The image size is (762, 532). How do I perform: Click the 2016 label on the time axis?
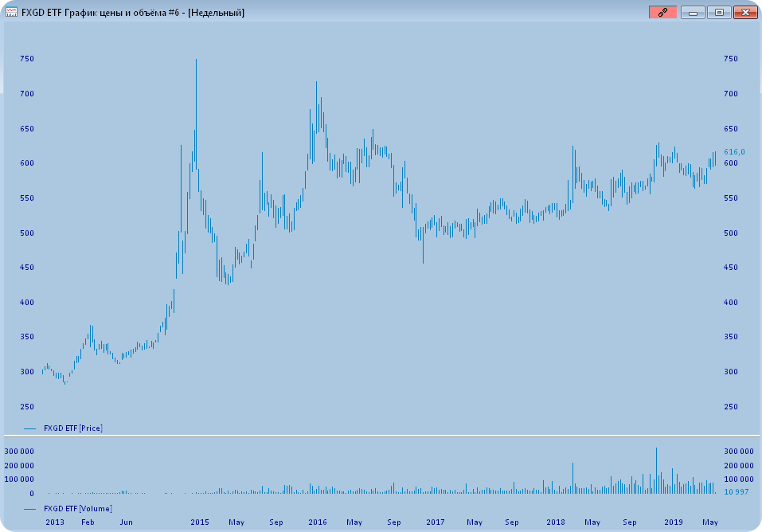(318, 522)
